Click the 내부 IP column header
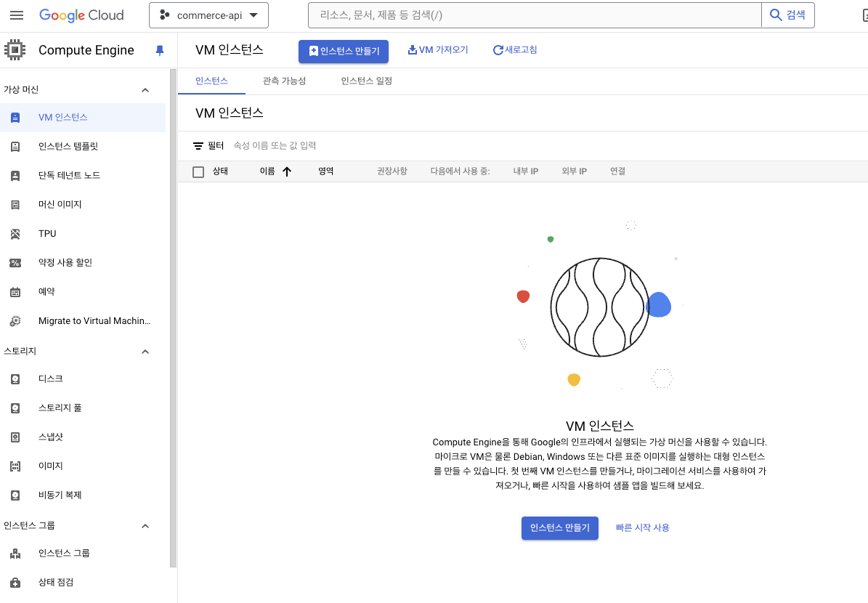Viewport: 868px width, 603px height. [525, 171]
